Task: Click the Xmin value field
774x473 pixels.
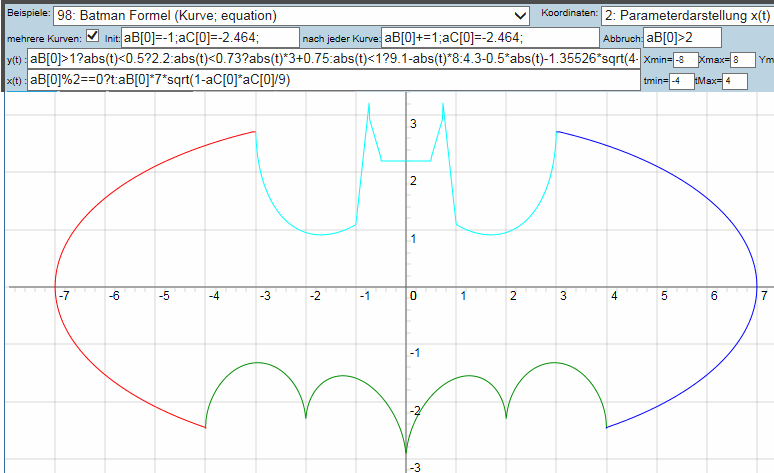Action: [685, 60]
